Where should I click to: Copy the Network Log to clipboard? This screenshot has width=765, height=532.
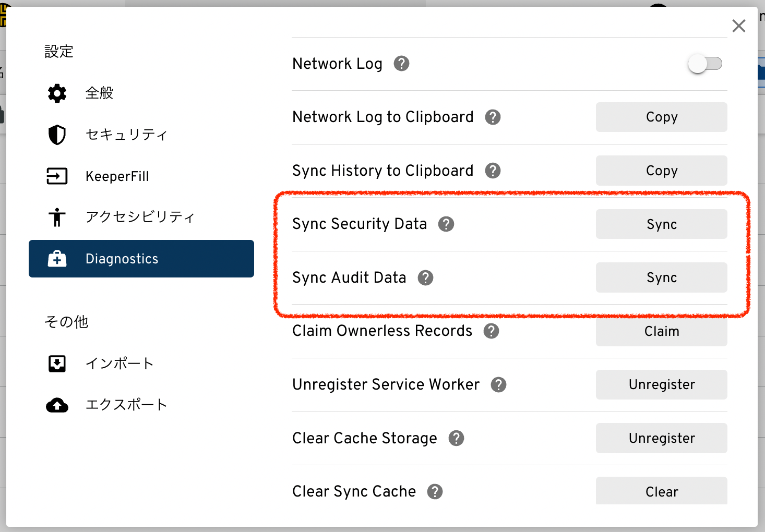tap(662, 117)
